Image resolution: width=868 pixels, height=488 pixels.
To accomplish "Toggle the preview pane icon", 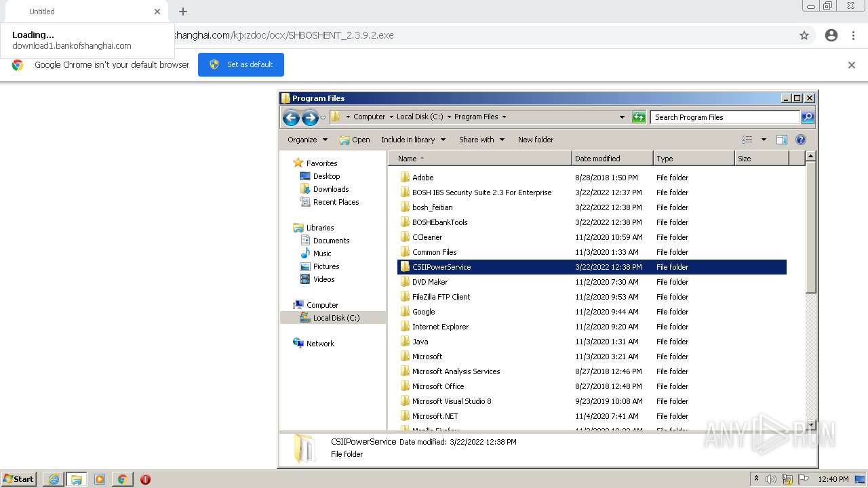I will 782,140.
